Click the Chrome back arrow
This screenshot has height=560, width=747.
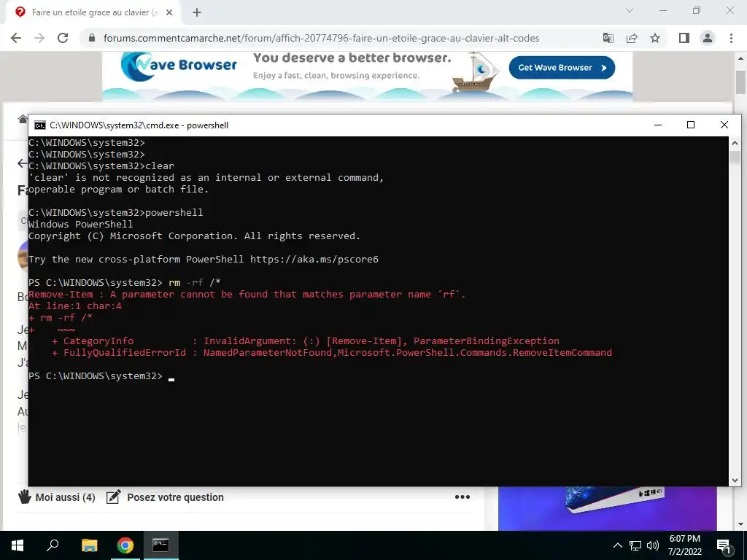coord(16,38)
